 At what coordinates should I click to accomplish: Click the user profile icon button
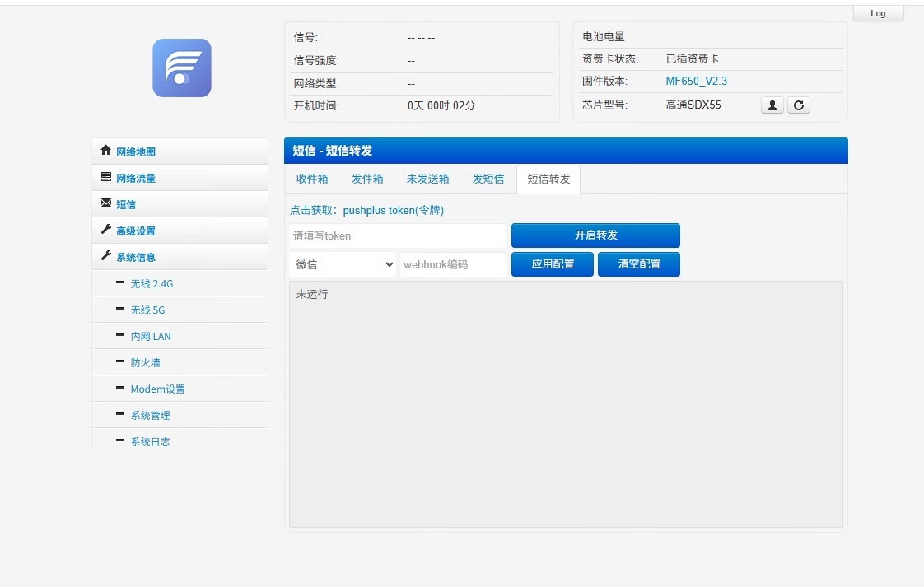coord(772,105)
